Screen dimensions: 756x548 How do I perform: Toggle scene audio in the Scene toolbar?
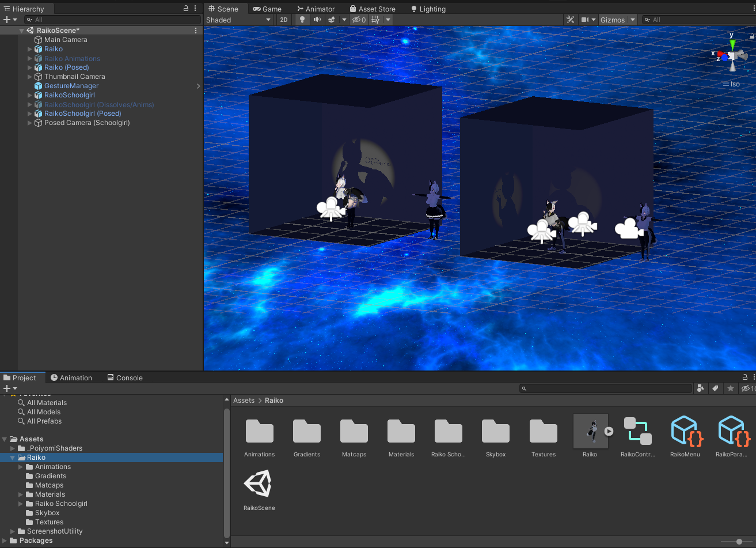[x=317, y=20]
